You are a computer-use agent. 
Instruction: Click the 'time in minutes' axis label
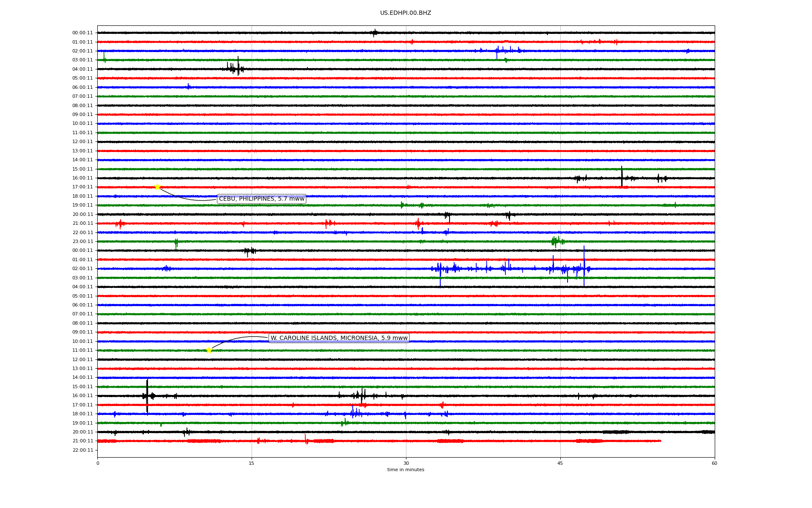click(x=405, y=470)
